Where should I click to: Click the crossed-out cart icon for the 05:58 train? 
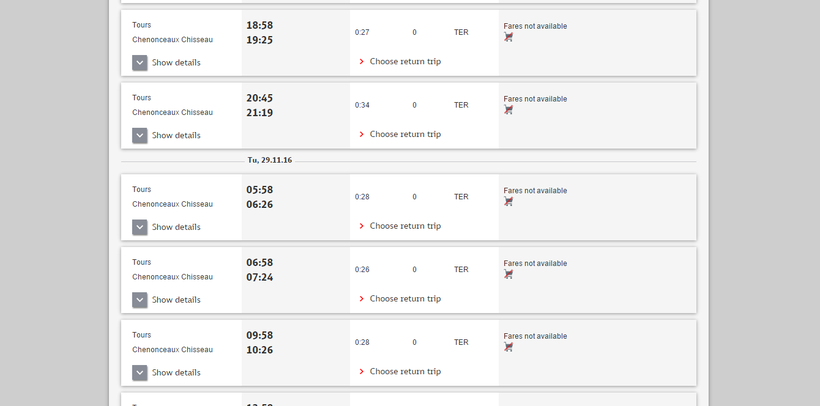[509, 201]
